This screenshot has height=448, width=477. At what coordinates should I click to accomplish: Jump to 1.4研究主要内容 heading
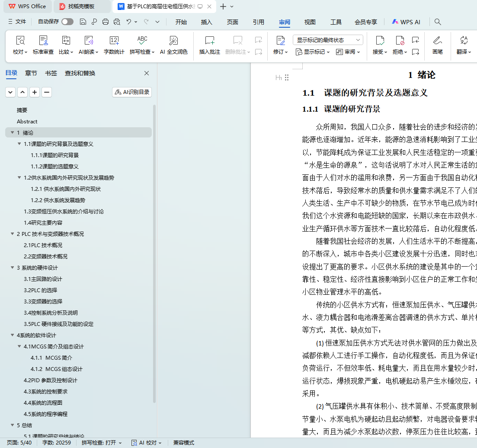click(x=43, y=223)
